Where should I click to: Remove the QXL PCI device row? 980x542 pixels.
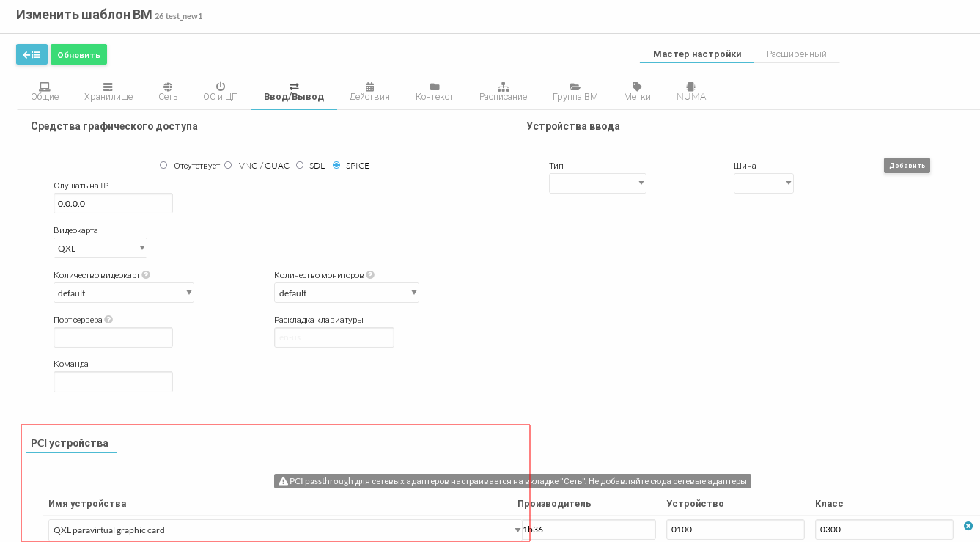click(968, 526)
